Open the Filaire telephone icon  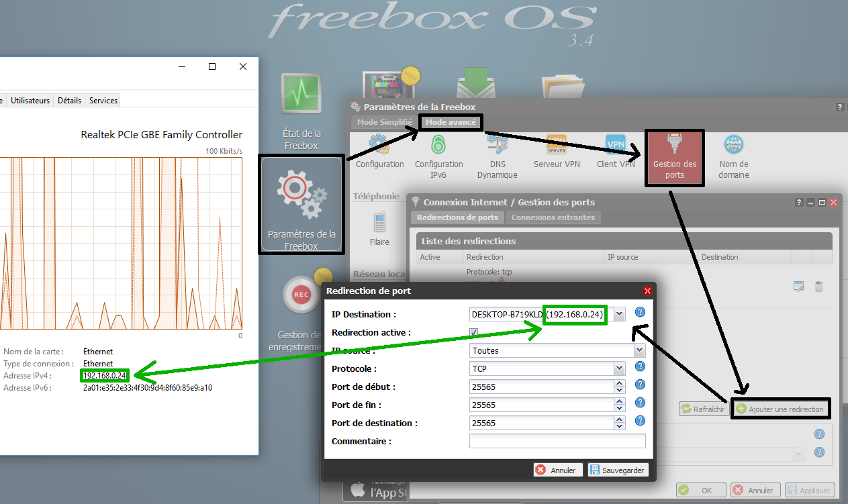click(379, 222)
